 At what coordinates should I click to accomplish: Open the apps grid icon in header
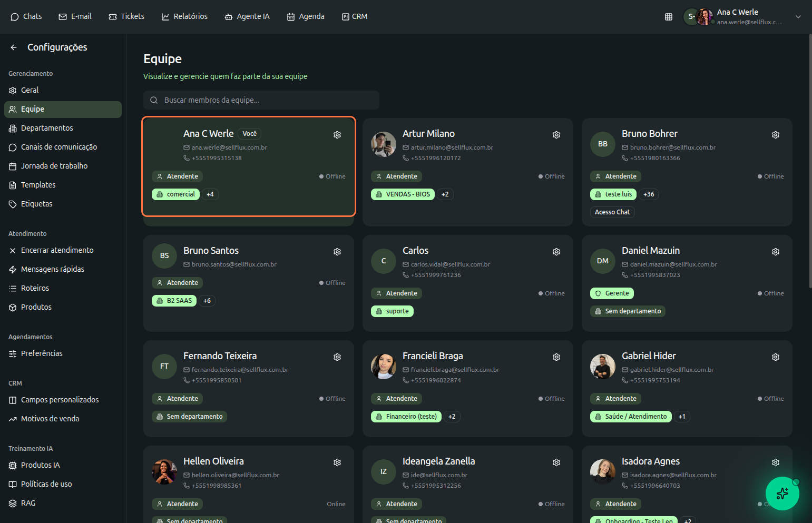(669, 17)
